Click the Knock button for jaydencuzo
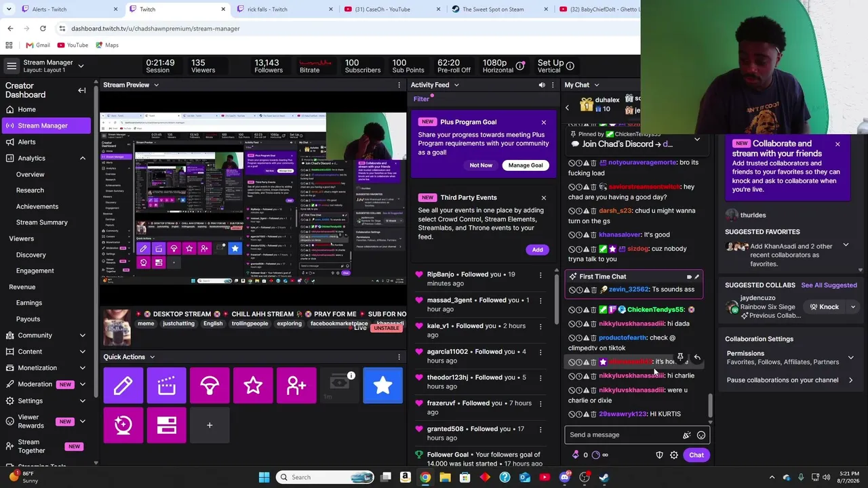The height and width of the screenshot is (488, 868). pyautogui.click(x=823, y=307)
